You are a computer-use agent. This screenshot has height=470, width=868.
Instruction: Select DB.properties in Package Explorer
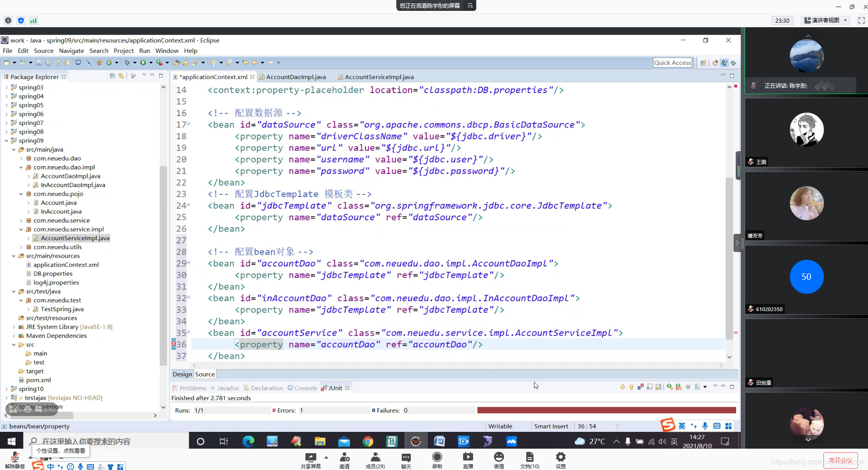tap(53, 274)
